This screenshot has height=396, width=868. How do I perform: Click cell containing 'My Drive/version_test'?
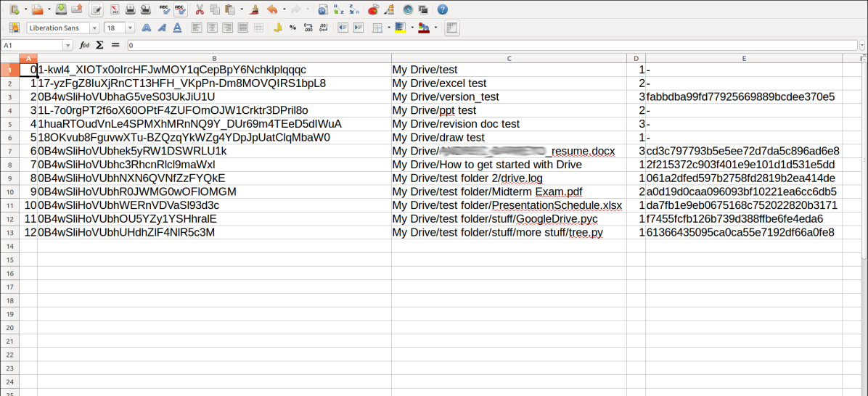point(509,96)
